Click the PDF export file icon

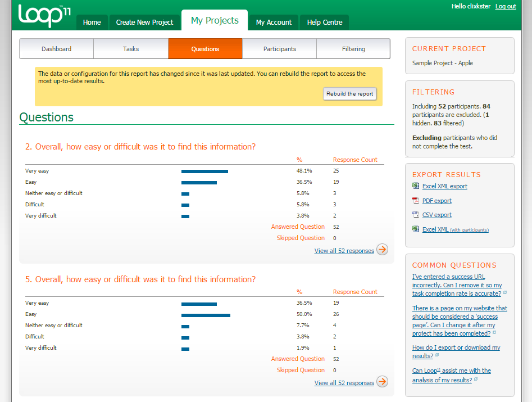click(x=416, y=200)
